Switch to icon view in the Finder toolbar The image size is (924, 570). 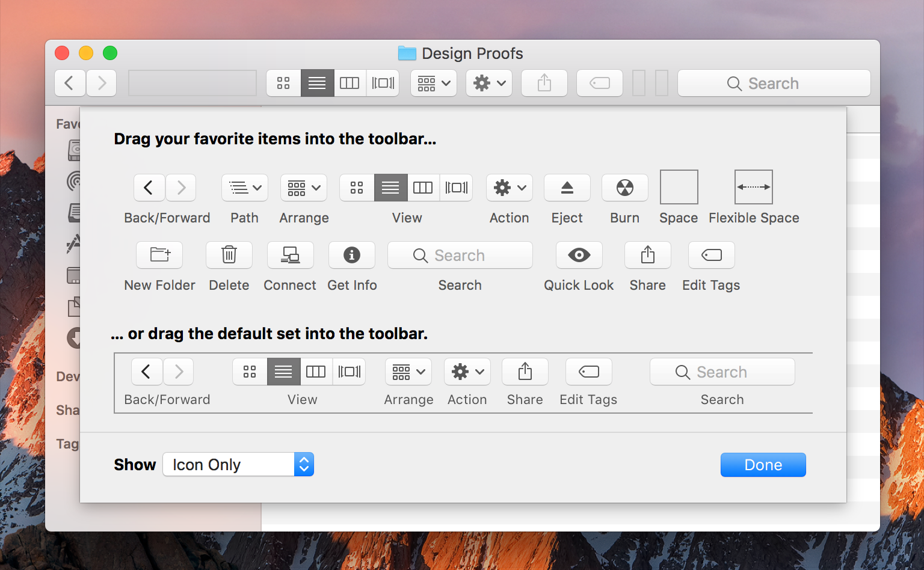283,83
